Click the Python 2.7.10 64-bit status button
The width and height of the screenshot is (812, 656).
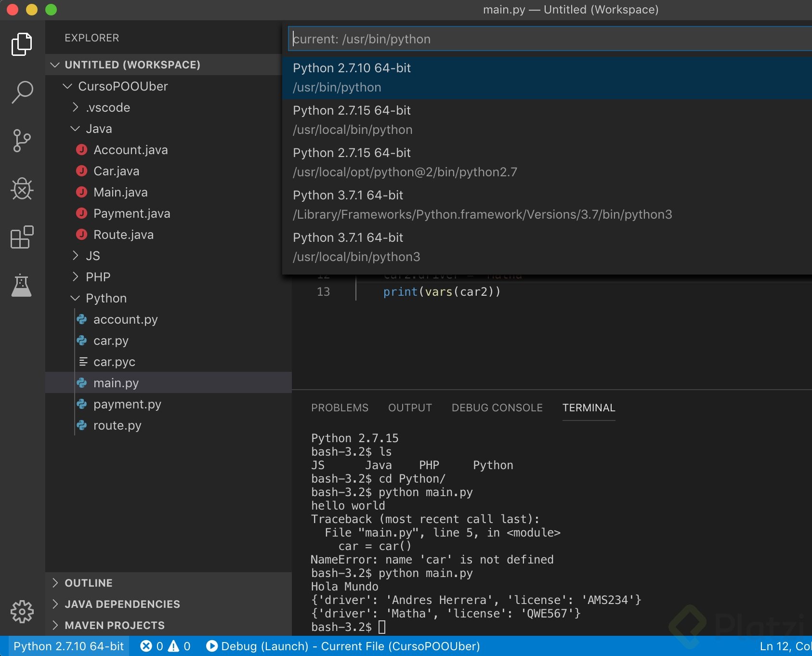pyautogui.click(x=68, y=646)
